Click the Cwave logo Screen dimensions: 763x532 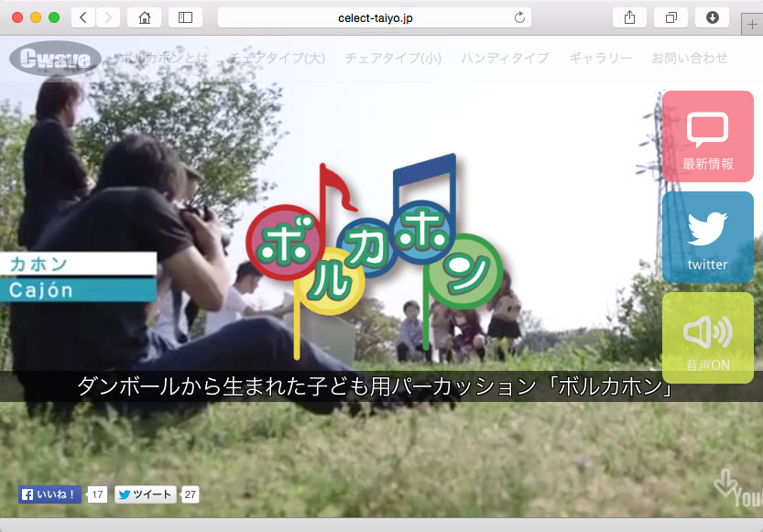coord(55,60)
